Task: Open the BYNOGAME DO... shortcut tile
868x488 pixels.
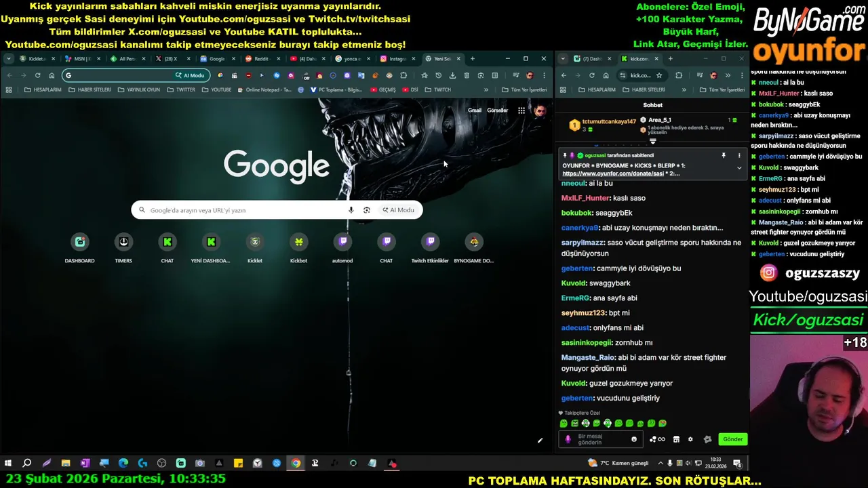Action: [x=474, y=248]
